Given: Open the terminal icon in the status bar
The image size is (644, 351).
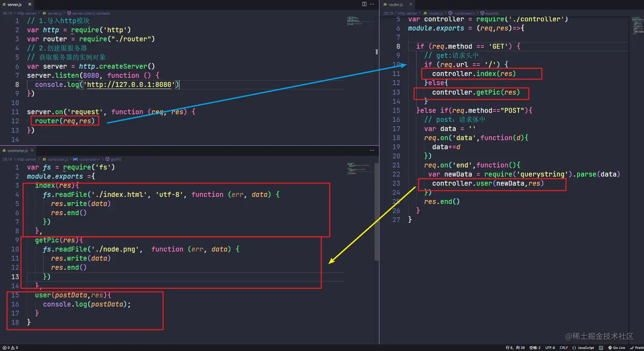Looking at the screenshot, I should point(601,348).
